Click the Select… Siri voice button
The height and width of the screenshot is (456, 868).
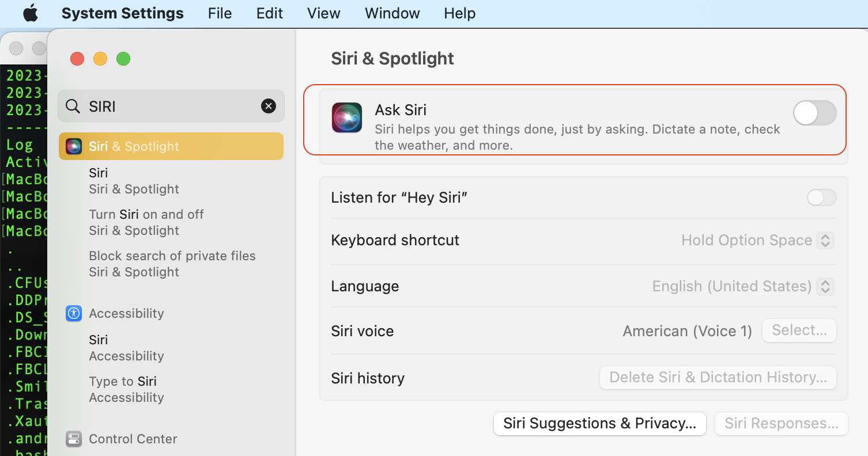[799, 330]
